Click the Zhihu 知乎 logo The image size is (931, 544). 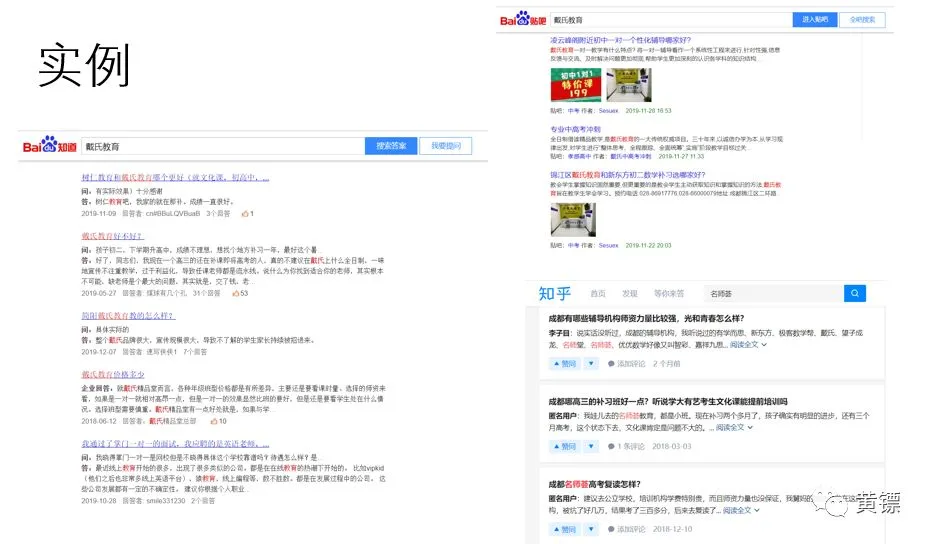click(x=555, y=293)
